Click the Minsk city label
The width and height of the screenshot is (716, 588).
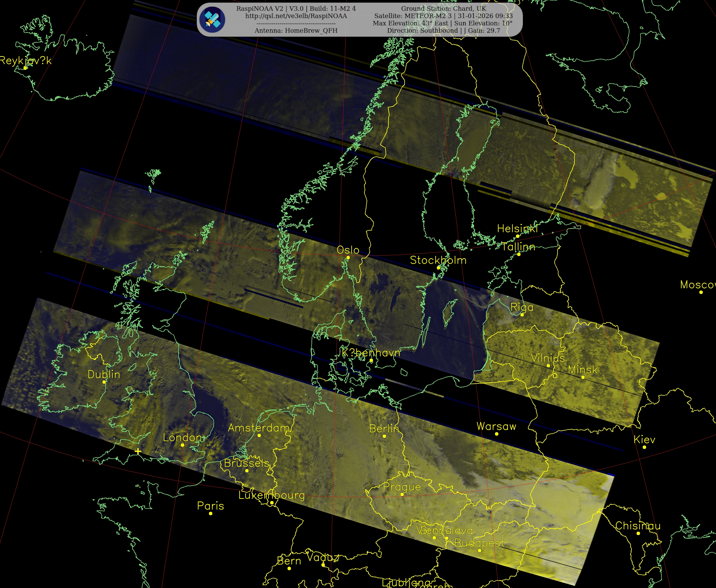click(x=583, y=369)
